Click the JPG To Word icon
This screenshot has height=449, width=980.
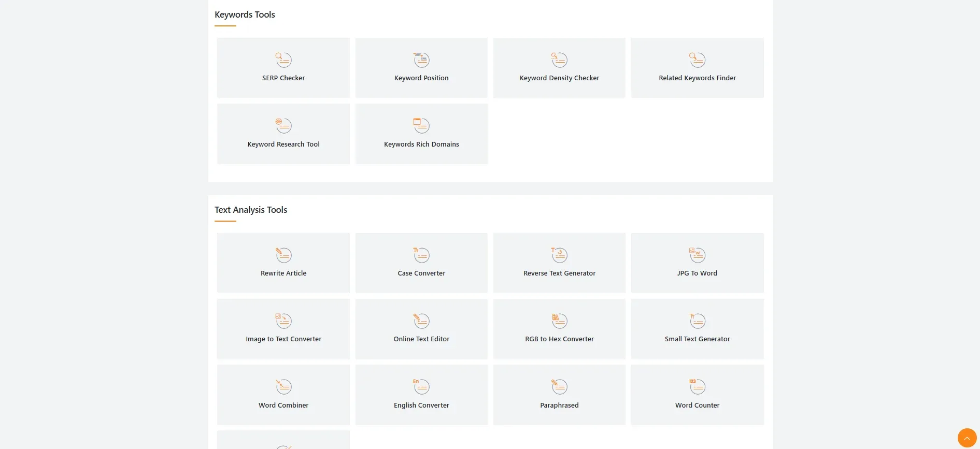697,255
